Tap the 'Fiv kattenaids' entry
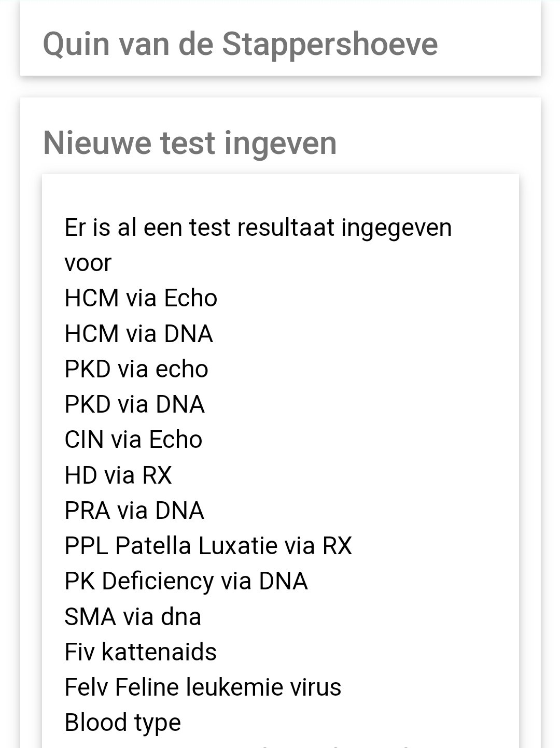Viewport: 560px width, 748px height. tap(140, 652)
